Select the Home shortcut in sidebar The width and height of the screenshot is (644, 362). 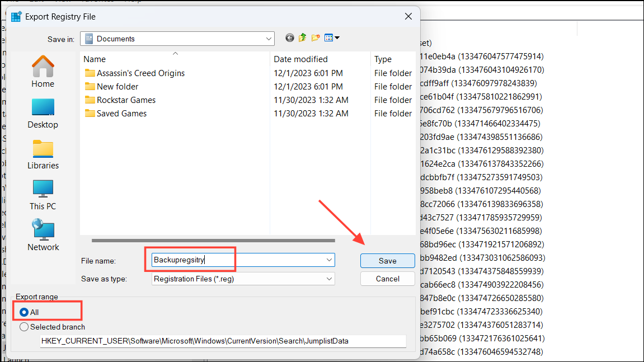(x=43, y=71)
